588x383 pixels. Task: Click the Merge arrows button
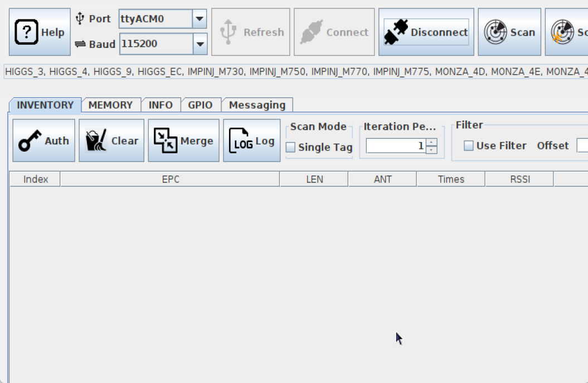pos(184,140)
